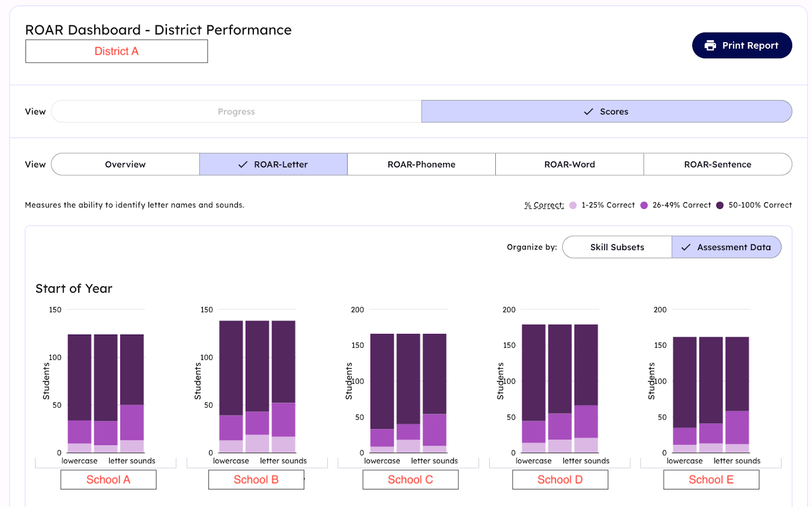This screenshot has width=812, height=507.
Task: Switch to the Progress view
Action: (x=236, y=112)
